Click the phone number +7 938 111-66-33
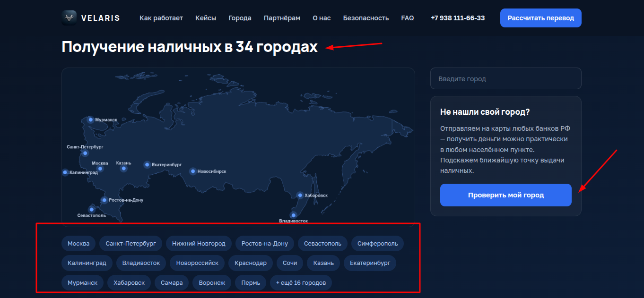The height and width of the screenshot is (298, 644). [458, 18]
